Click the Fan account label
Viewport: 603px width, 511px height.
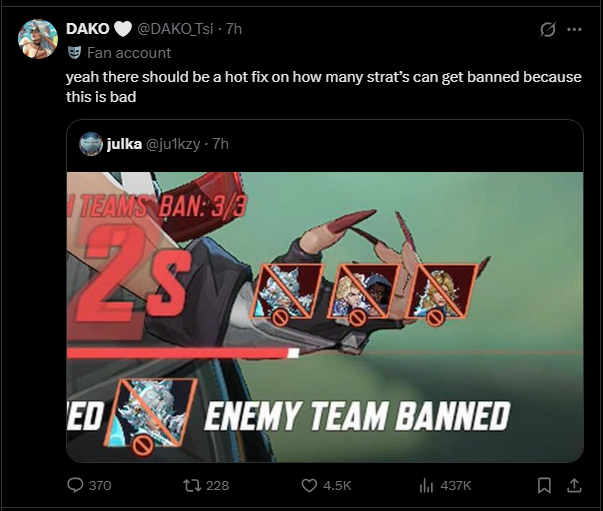click(129, 53)
